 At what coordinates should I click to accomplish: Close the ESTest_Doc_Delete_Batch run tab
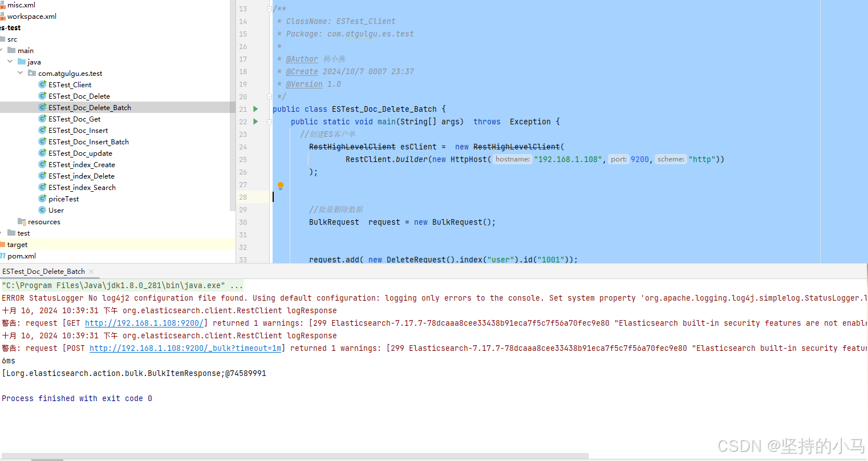pos(91,272)
